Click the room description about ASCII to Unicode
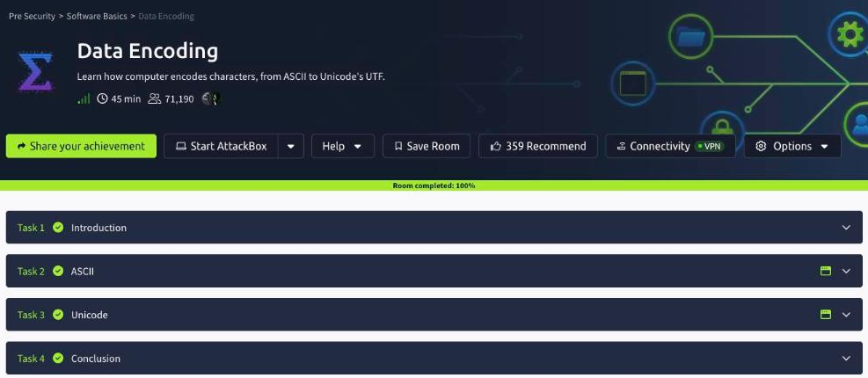The image size is (868, 378). pyautogui.click(x=230, y=76)
